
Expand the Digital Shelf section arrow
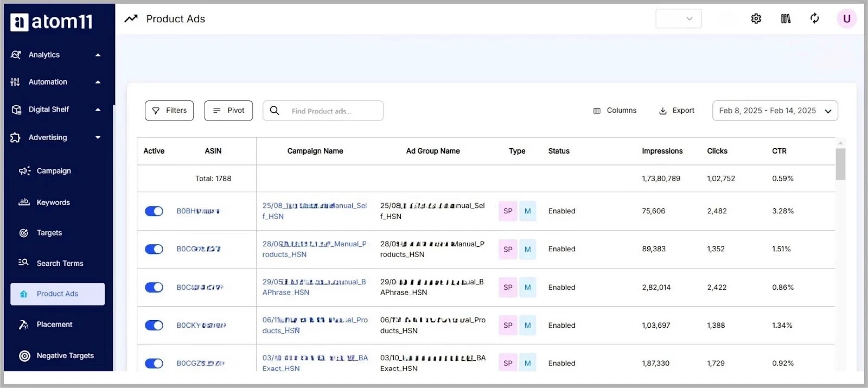[98, 110]
